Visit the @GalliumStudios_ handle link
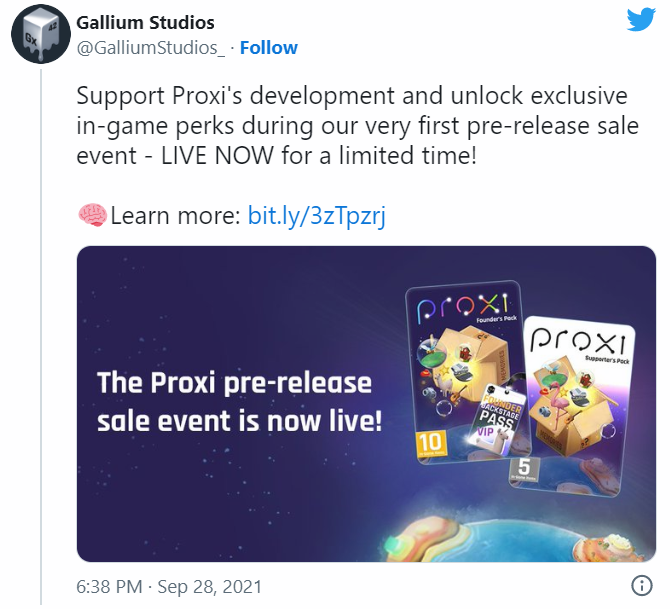 tap(151, 48)
